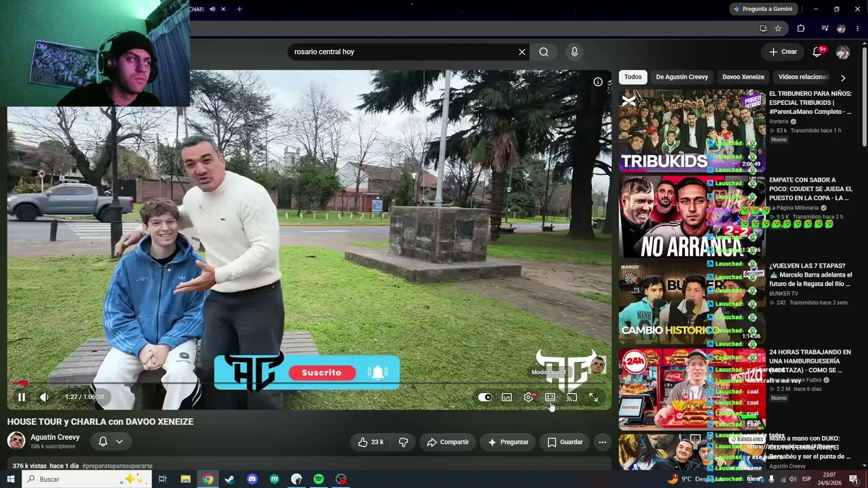The width and height of the screenshot is (868, 488).
Task: Open the TRIBUKIDS video thumbnail
Action: (691, 131)
